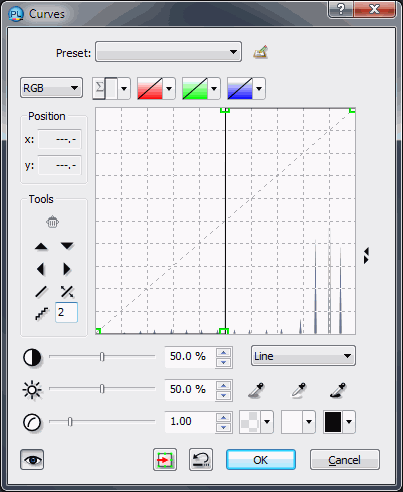403x492 pixels.
Task: Open the Line curve type dropdown
Action: pyautogui.click(x=303, y=356)
